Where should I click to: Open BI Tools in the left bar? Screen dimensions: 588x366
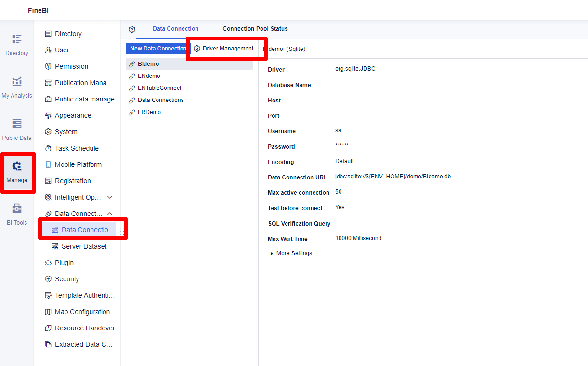click(x=17, y=215)
